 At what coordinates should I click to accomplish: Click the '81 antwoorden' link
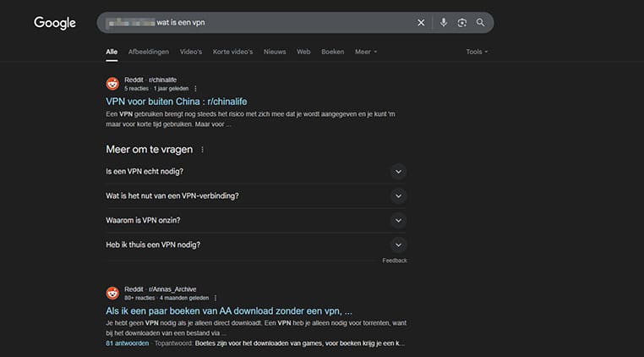coord(128,343)
